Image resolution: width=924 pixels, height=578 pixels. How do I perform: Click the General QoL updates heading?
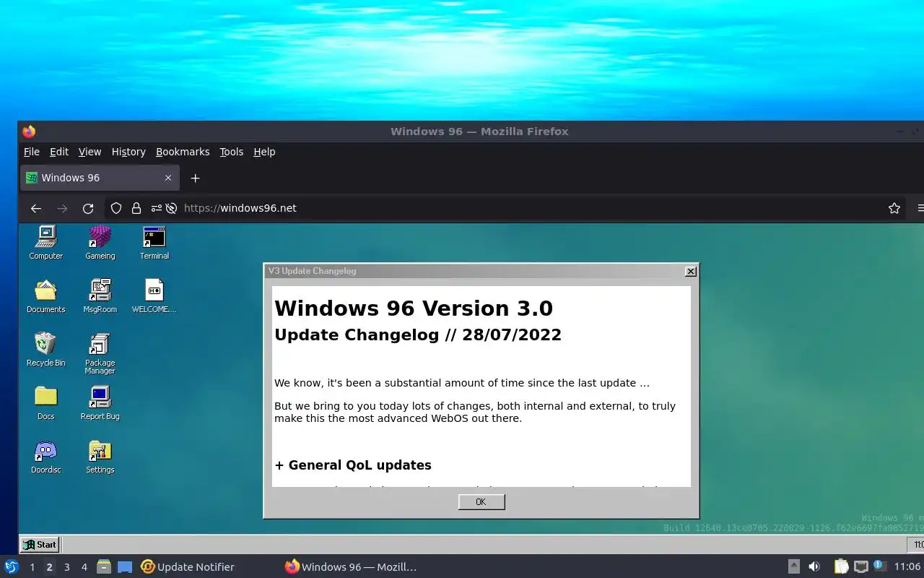point(353,465)
